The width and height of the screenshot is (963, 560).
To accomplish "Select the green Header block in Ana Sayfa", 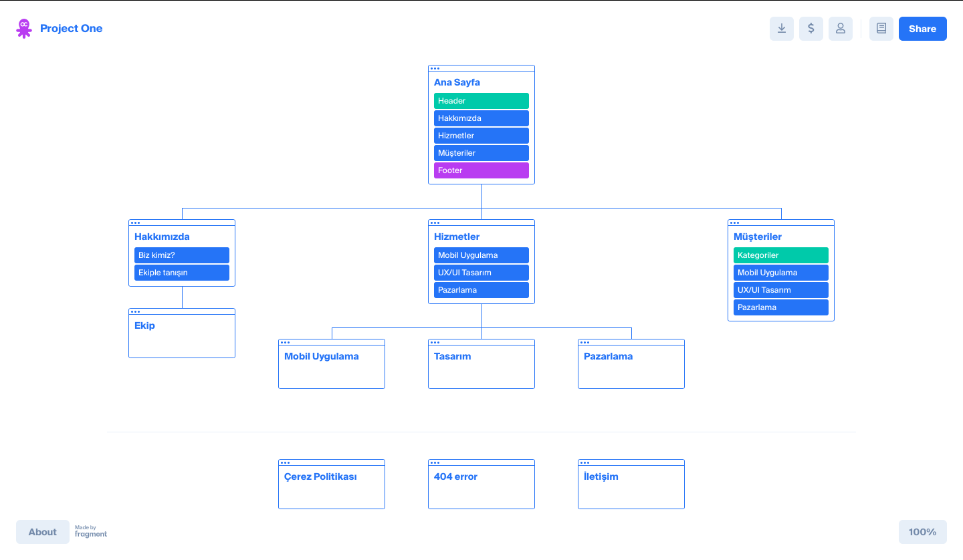I will (481, 101).
